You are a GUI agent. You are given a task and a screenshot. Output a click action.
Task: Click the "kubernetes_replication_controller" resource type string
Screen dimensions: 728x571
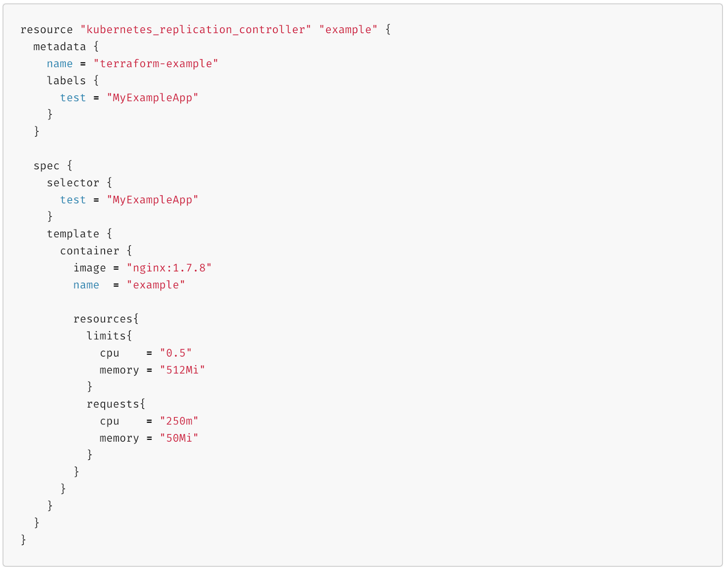point(196,30)
